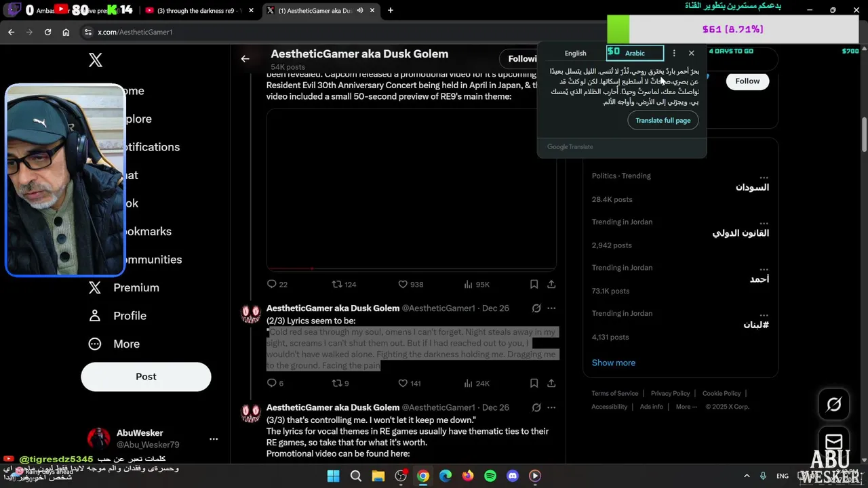The width and height of the screenshot is (868, 488).
Task: Go back with the X page back arrow
Action: [245, 59]
